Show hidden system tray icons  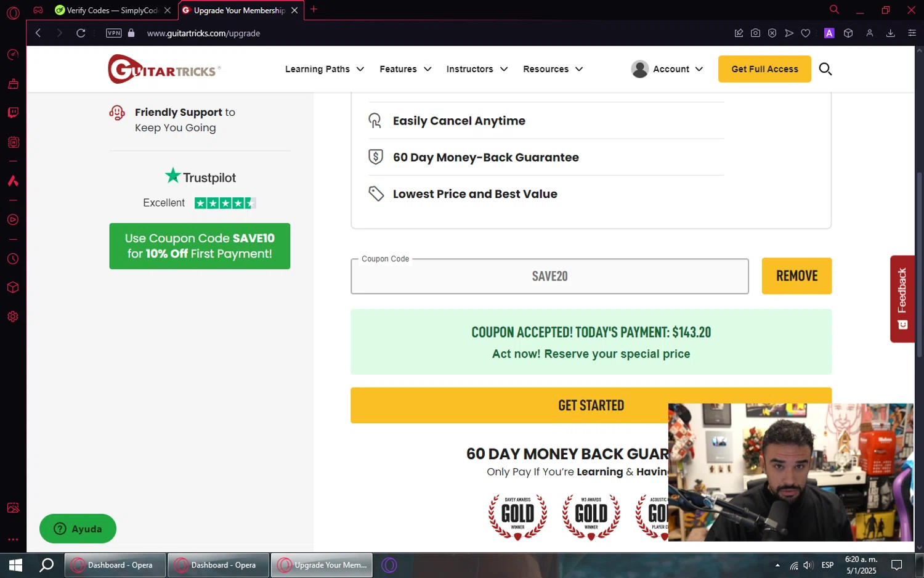point(777,565)
